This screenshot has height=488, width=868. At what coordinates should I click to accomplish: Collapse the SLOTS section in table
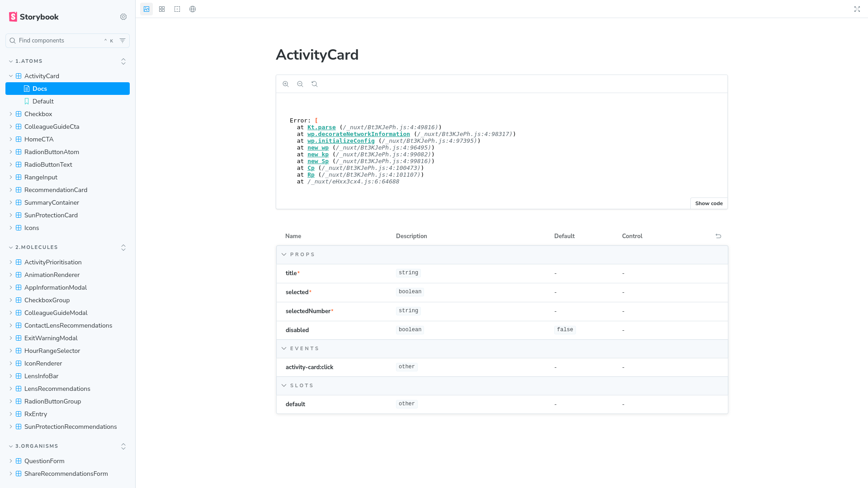[284, 385]
